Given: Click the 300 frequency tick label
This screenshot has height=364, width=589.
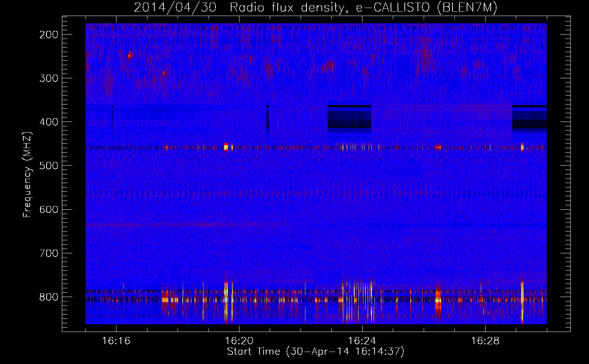Looking at the screenshot, I should coord(49,78).
